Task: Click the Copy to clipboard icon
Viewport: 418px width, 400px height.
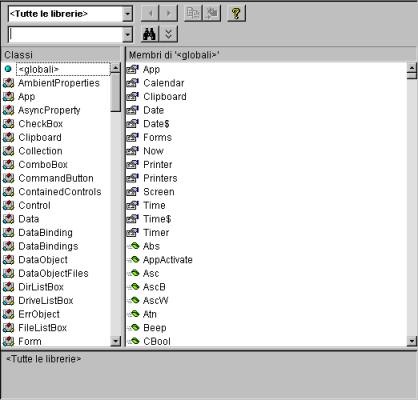Action: tap(193, 13)
